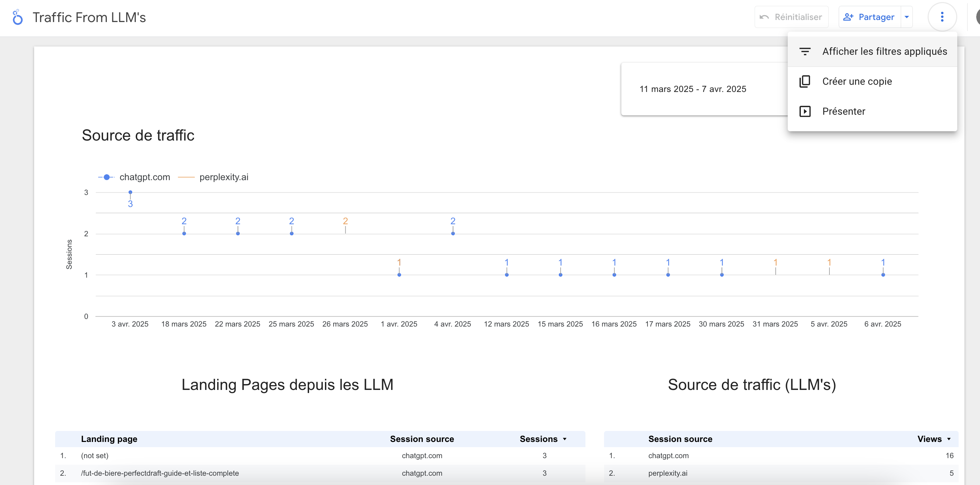This screenshot has width=980, height=485.
Task: Click the add-person icon in Partager
Action: click(x=848, y=17)
